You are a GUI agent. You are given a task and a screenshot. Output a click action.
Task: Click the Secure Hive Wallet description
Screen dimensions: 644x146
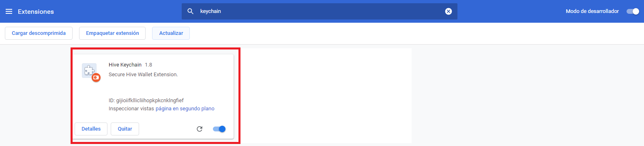(143, 75)
